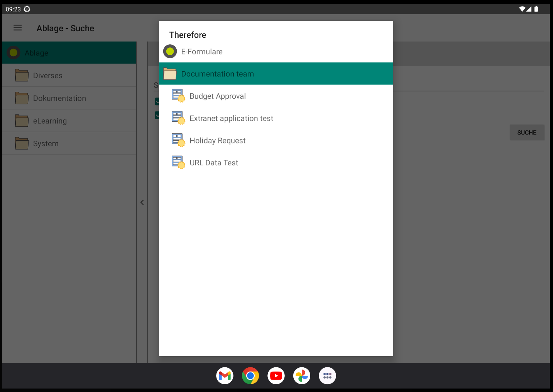
Task: Open the Holiday Request form
Action: [276, 140]
